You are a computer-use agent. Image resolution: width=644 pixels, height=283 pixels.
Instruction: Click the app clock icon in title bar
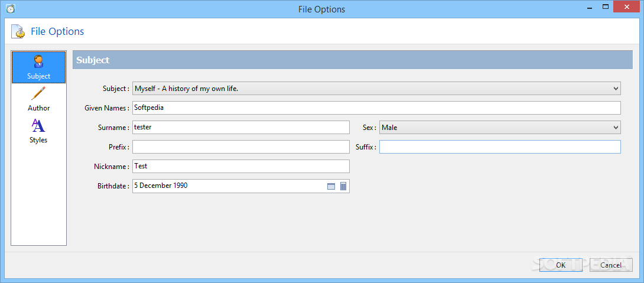pyautogui.click(x=10, y=8)
